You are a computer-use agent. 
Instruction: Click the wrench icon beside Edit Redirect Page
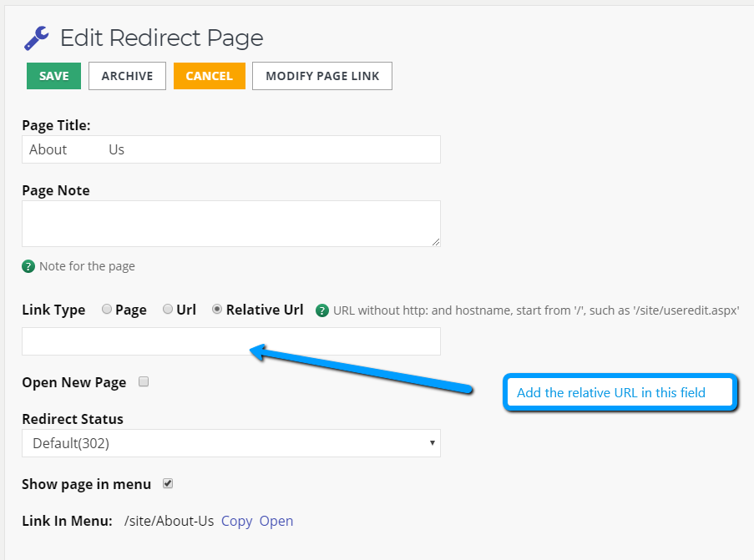37,38
